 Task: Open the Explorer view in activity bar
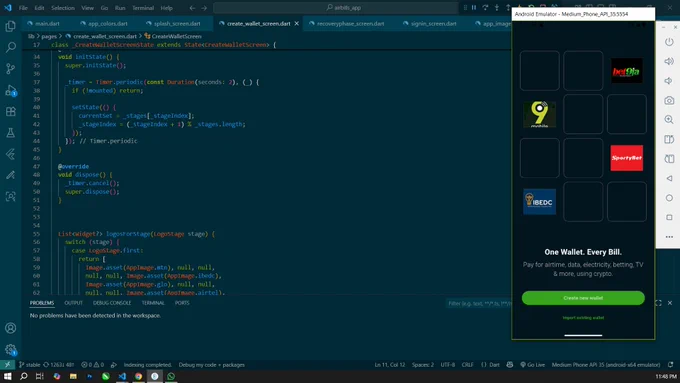tap(10, 26)
